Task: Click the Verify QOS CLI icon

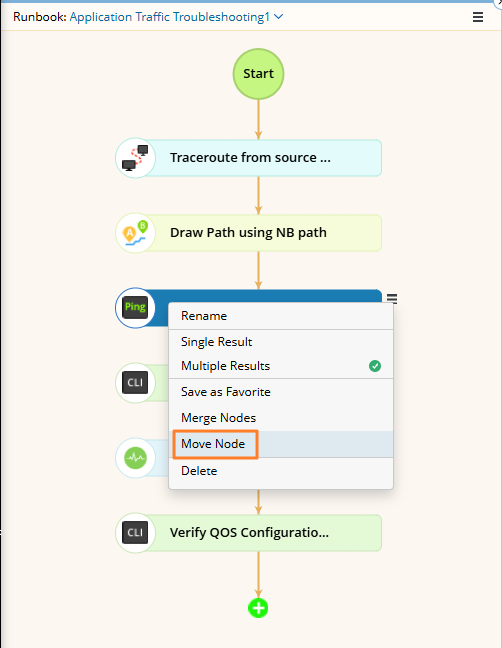Action: click(135, 533)
